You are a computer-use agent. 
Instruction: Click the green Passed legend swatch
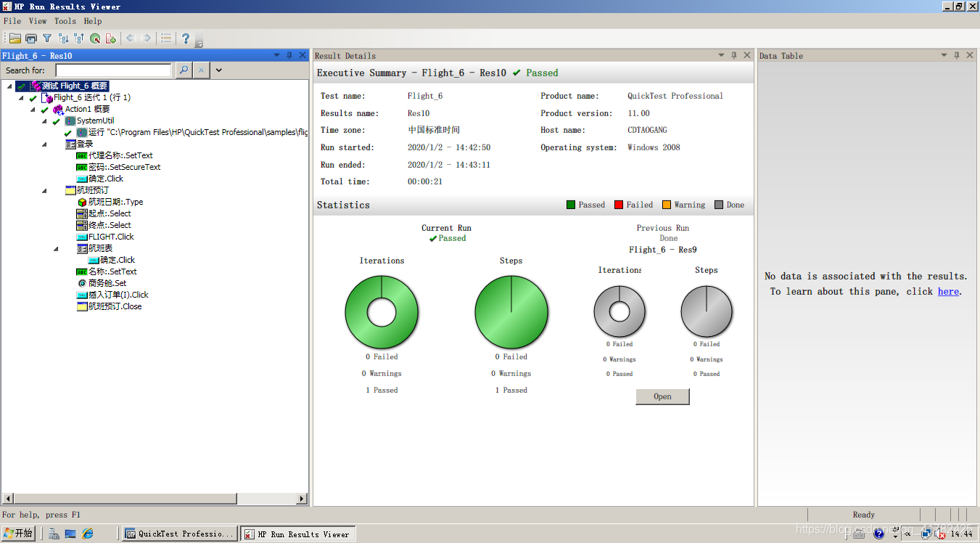point(571,205)
